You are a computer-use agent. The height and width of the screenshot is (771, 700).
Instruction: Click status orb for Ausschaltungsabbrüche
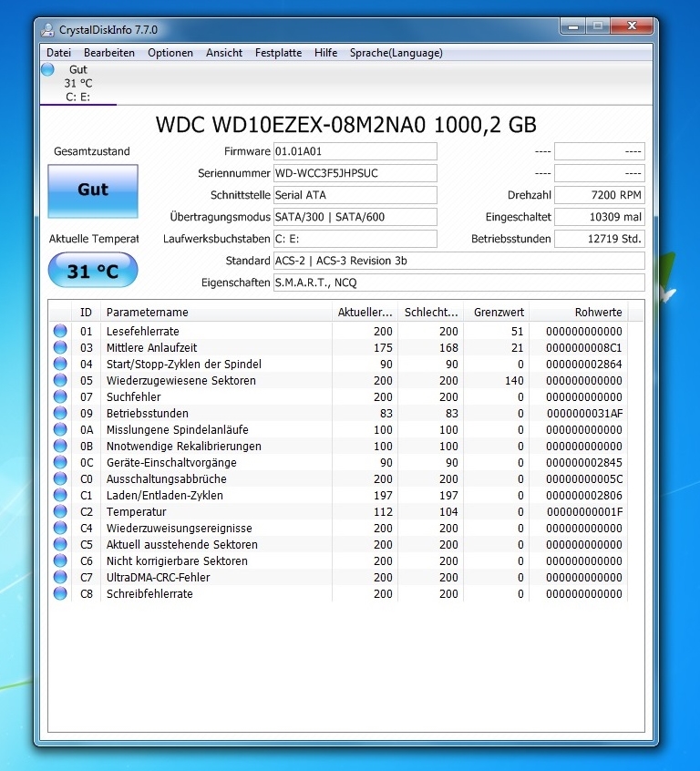pyautogui.click(x=60, y=478)
